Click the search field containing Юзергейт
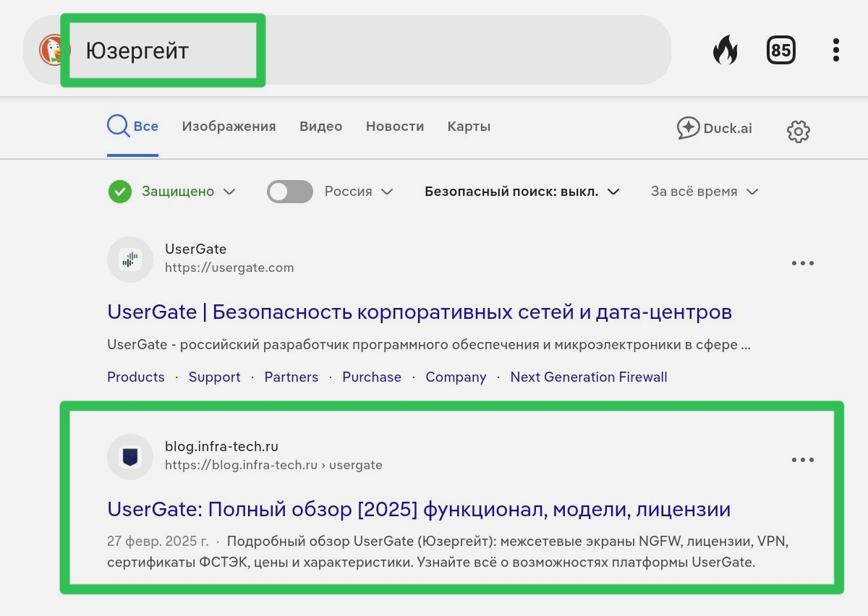The image size is (868, 616). [x=362, y=51]
